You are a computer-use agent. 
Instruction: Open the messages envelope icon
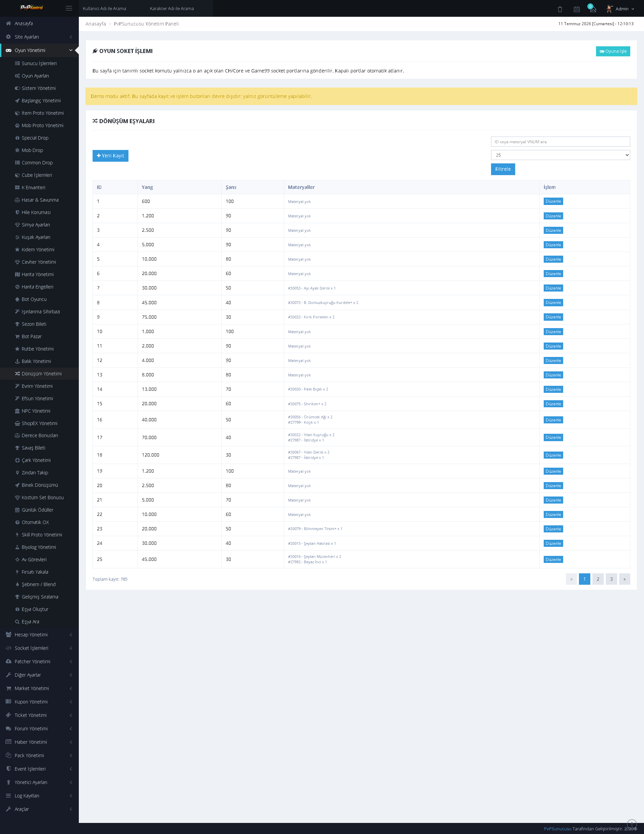(593, 9)
